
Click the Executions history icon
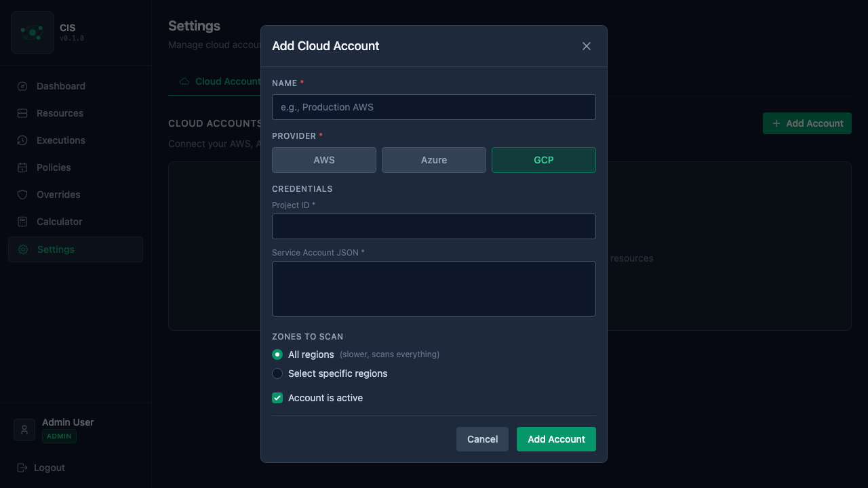click(x=22, y=140)
